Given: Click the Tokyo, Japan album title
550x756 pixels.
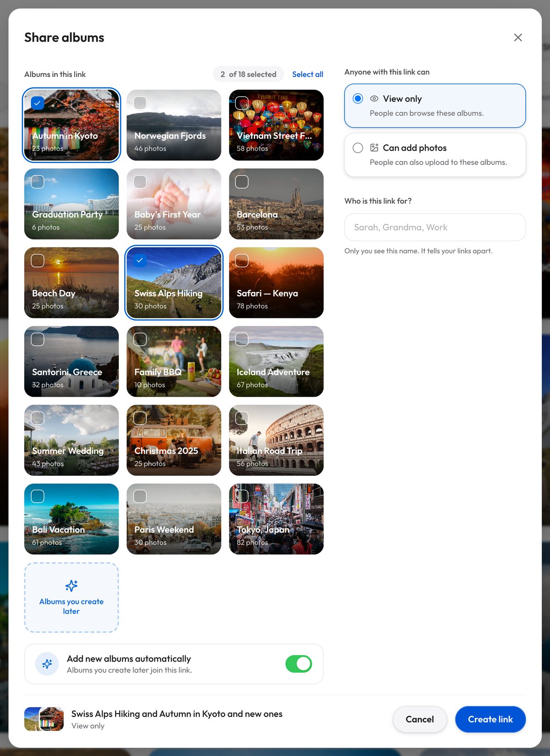Looking at the screenshot, I should (263, 530).
